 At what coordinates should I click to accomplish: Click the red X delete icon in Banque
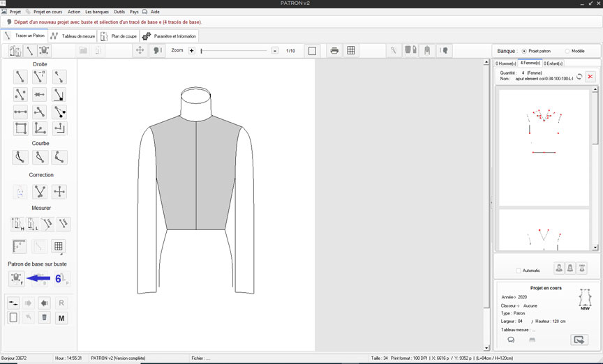tap(590, 76)
